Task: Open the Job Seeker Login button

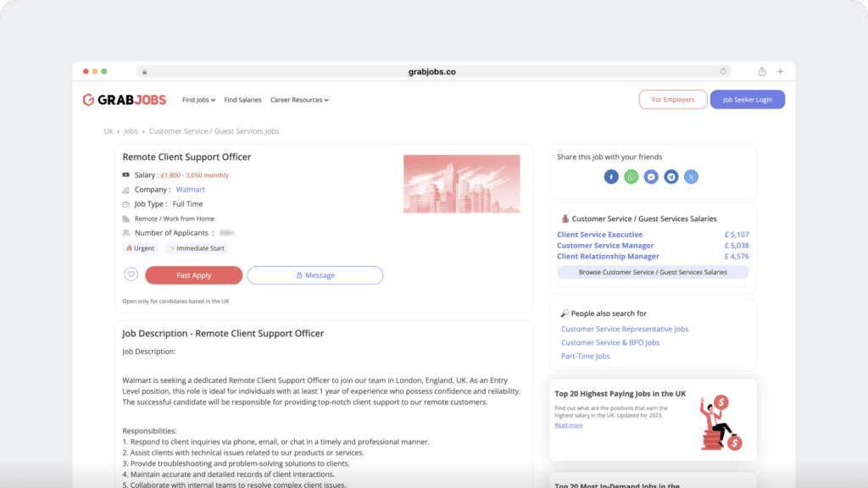Action: 747,100
